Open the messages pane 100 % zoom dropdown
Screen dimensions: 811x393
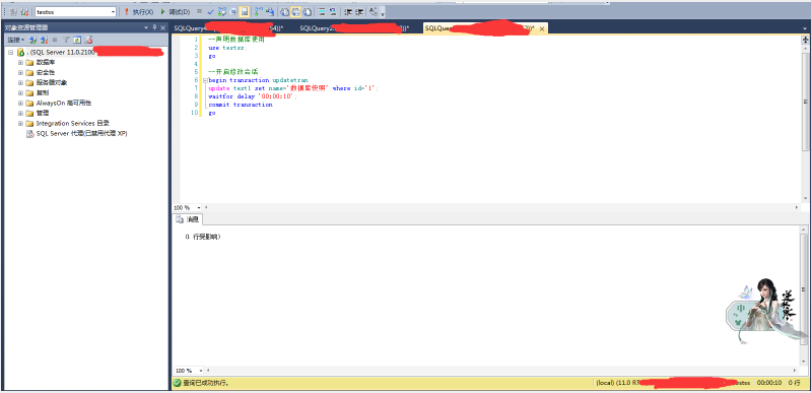(x=200, y=371)
